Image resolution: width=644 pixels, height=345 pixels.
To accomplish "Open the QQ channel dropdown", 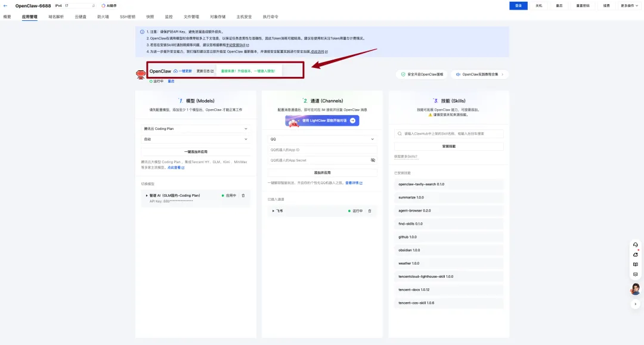I will (x=322, y=139).
